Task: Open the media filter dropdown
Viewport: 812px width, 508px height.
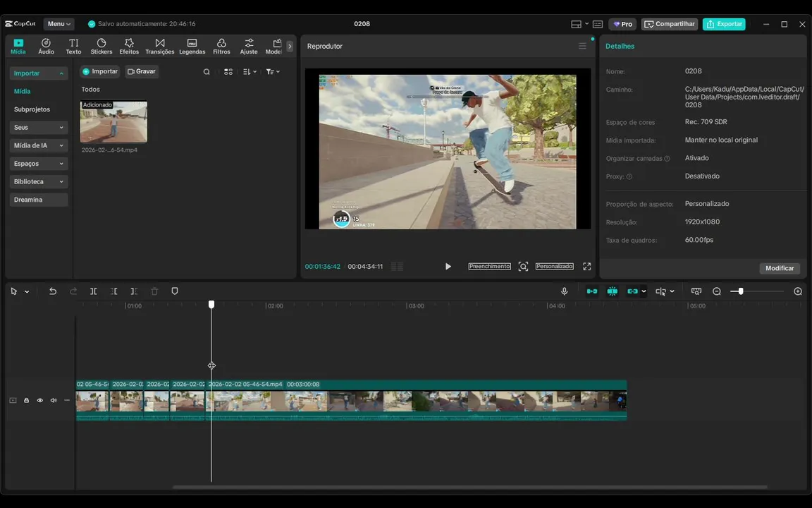Action: [273, 72]
